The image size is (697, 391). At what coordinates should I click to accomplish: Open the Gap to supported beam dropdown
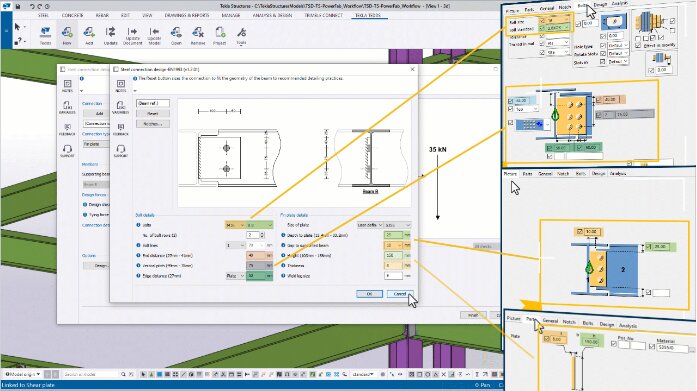[393, 245]
